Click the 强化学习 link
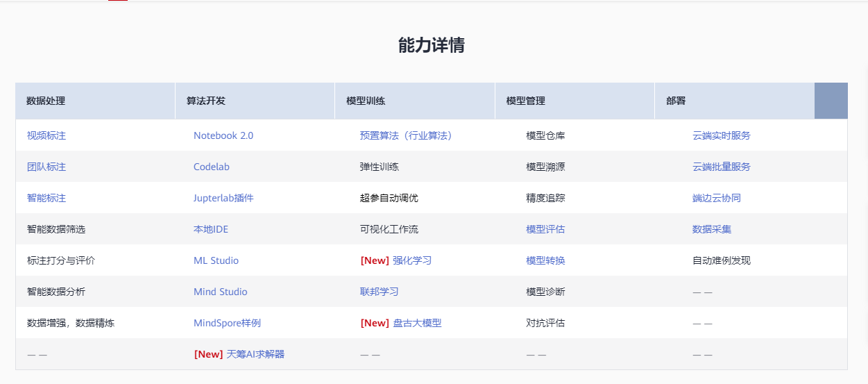 412,260
